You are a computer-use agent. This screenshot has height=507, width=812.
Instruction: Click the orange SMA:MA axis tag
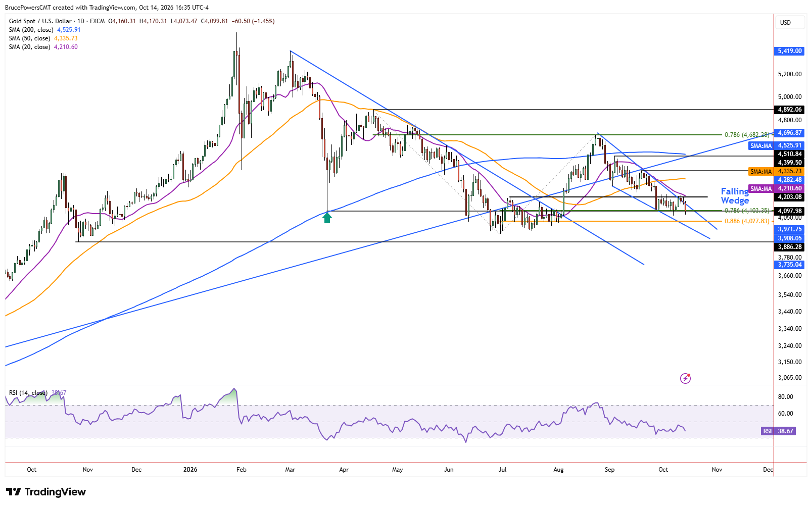click(x=761, y=172)
